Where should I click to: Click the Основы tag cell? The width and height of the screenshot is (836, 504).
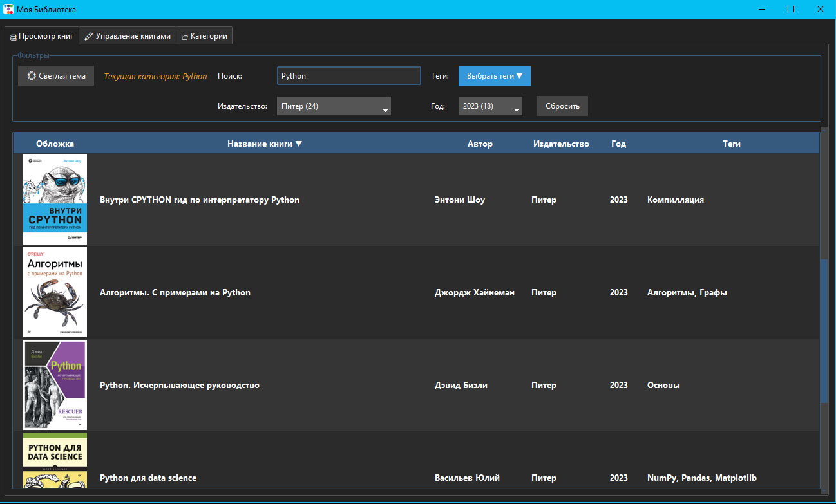663,385
